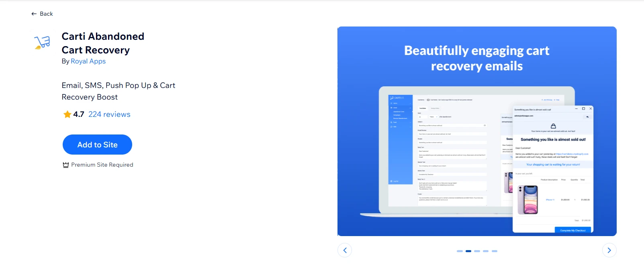Click the Premium Site Required text
Screen dimensions: 644x265
click(102, 165)
